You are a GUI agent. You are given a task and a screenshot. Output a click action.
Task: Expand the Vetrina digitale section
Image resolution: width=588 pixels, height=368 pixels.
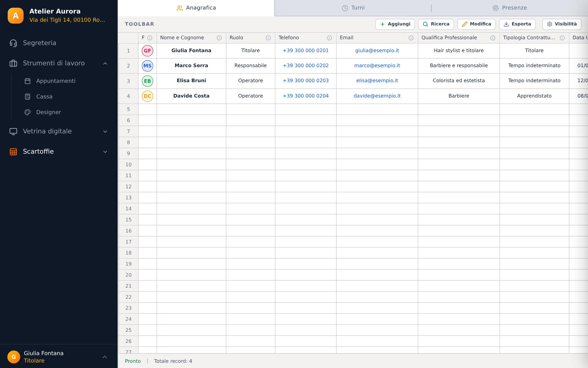point(105,132)
